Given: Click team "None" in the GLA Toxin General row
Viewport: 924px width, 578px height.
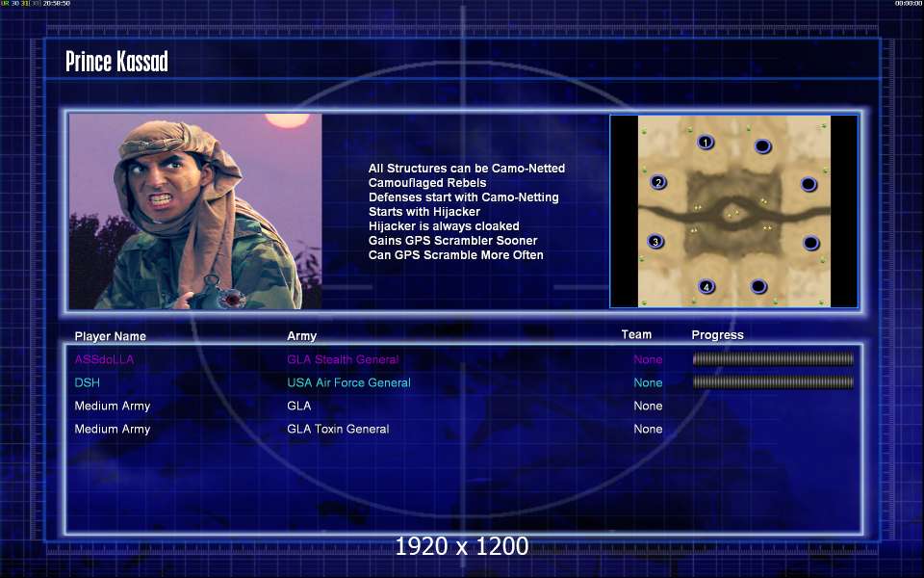Looking at the screenshot, I should [x=648, y=429].
